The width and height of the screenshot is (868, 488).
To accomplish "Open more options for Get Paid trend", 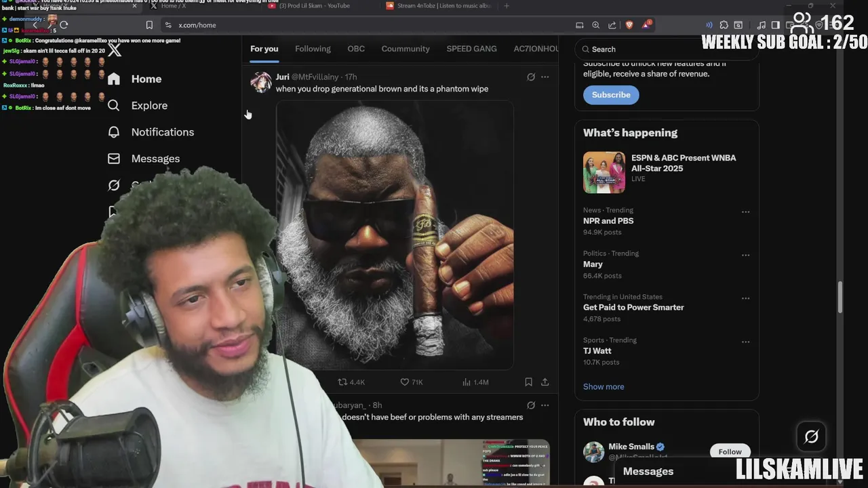I will pyautogui.click(x=745, y=299).
